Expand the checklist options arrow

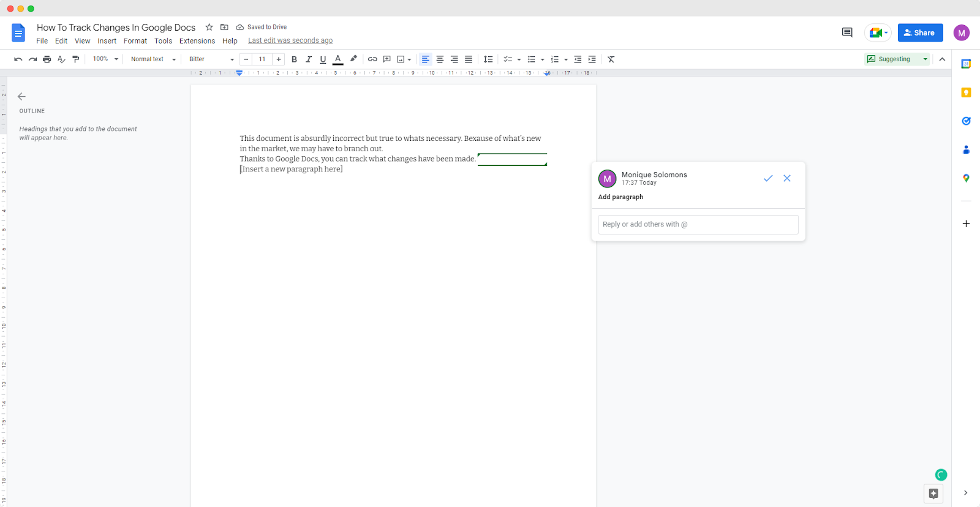tap(519, 59)
